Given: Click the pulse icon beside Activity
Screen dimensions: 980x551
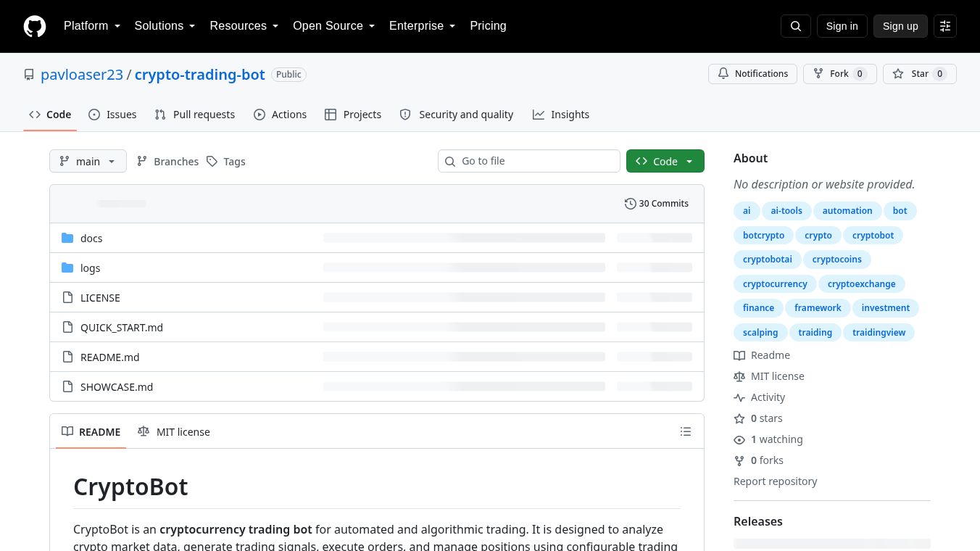Looking at the screenshot, I should [x=739, y=397].
